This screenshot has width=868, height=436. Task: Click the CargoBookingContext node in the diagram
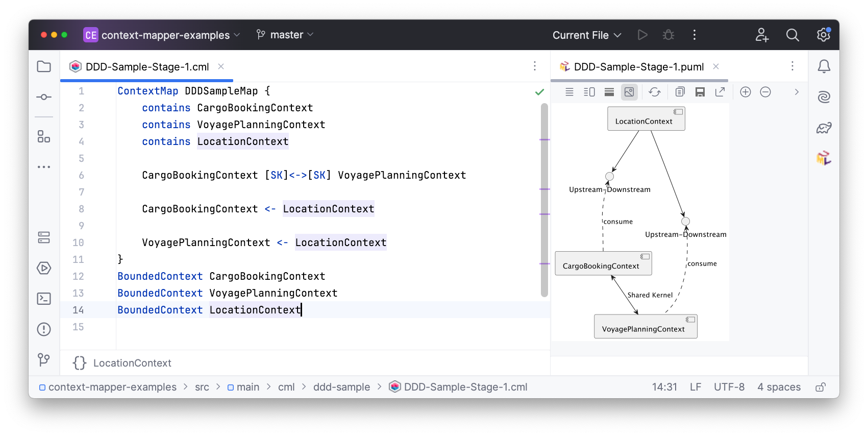(x=603, y=263)
